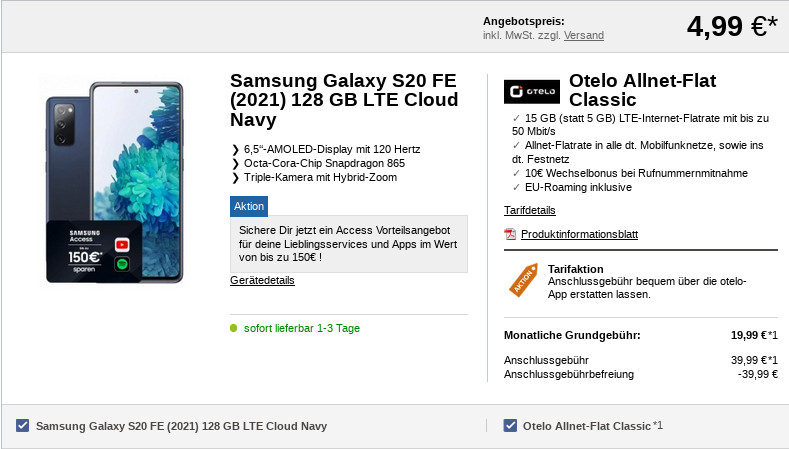
Task: Open the Gerätedetails link
Action: tap(262, 280)
